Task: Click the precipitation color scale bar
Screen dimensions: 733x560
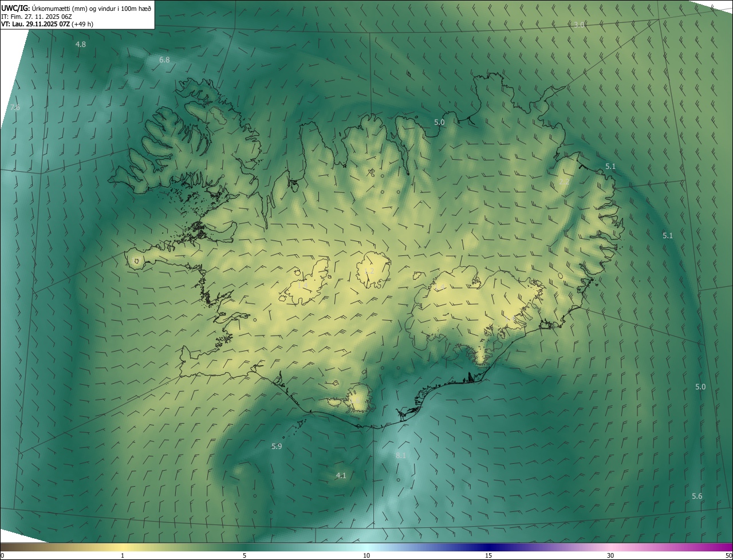Action: pyautogui.click(x=366, y=547)
